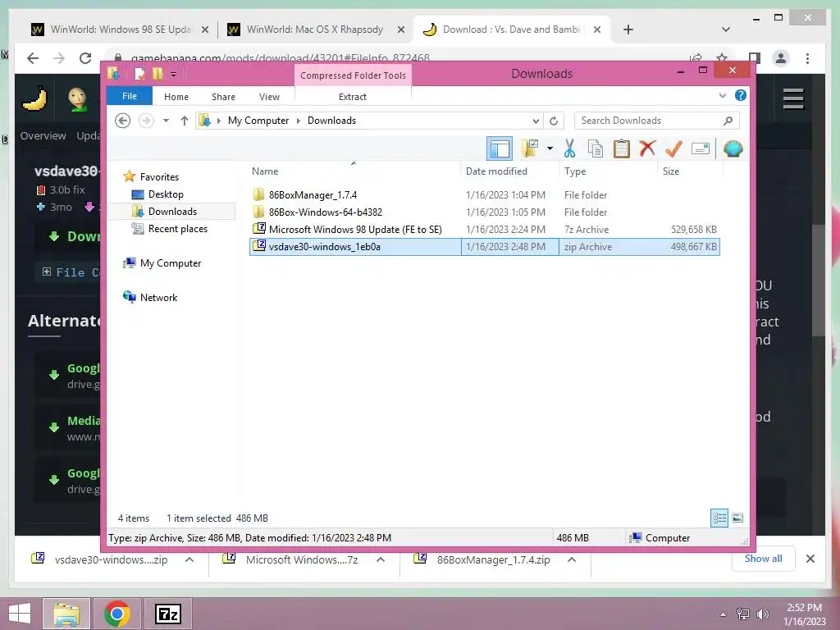
Task: Open the Chrome profile avatar
Action: pos(781,58)
